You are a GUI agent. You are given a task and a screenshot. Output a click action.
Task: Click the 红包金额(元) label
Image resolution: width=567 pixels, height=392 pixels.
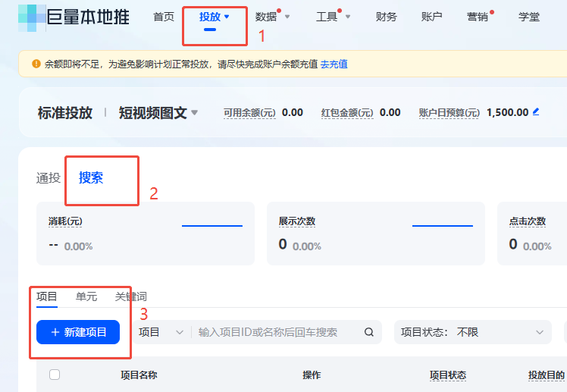(347, 113)
